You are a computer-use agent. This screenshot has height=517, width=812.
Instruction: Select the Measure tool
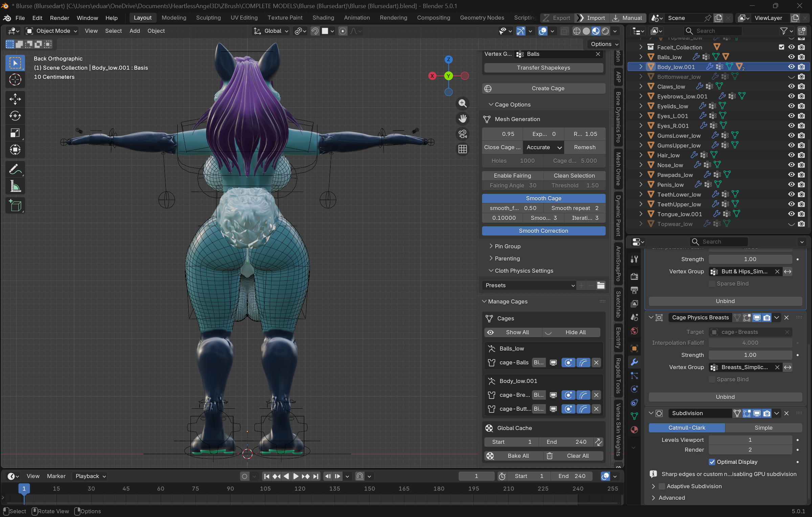[15, 186]
